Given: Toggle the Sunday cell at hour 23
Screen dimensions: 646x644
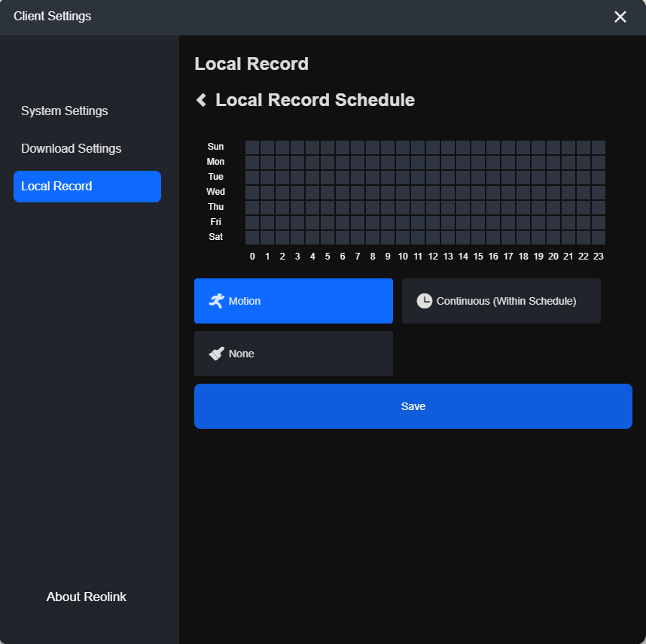Looking at the screenshot, I should pos(599,147).
